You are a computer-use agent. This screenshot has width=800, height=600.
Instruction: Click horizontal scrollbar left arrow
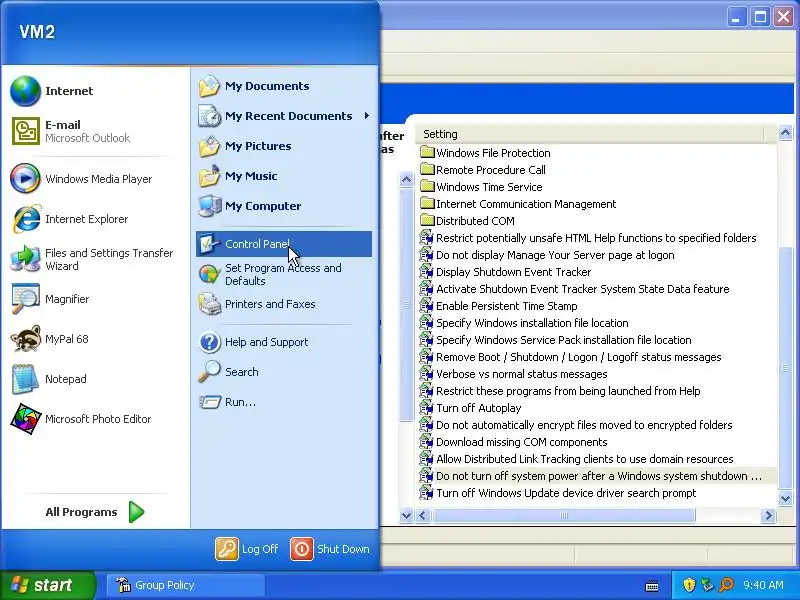(423, 516)
